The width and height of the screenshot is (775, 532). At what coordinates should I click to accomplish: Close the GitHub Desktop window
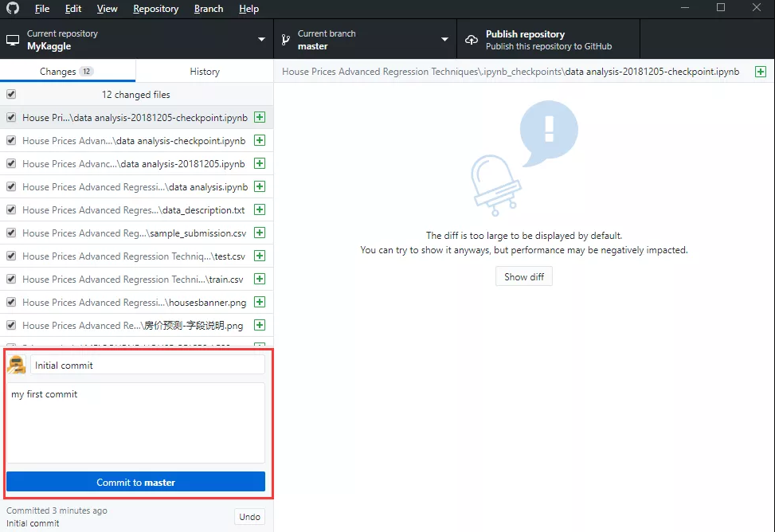[757, 7]
